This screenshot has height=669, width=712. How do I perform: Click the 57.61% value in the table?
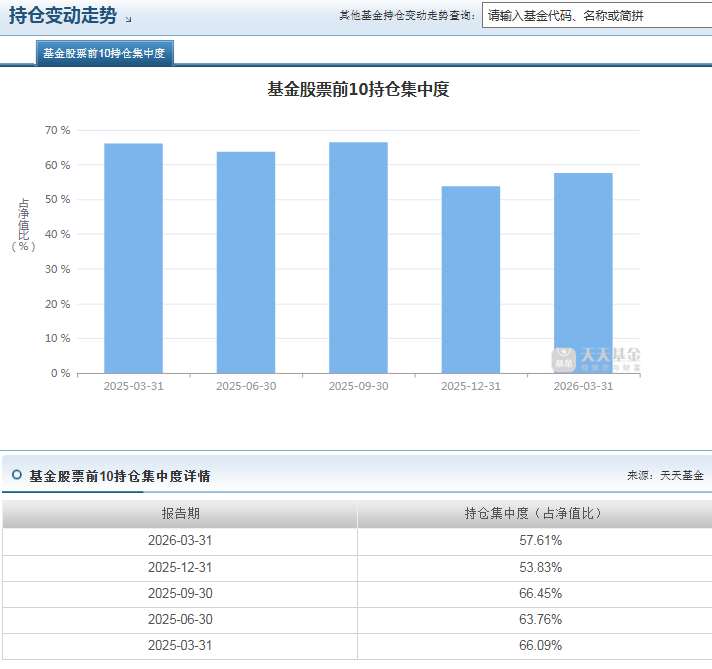(540, 540)
